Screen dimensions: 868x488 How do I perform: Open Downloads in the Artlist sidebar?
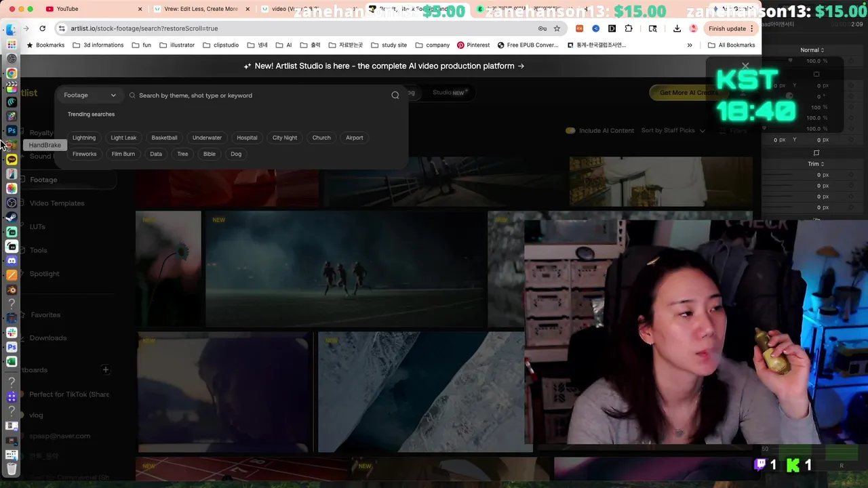(x=47, y=338)
